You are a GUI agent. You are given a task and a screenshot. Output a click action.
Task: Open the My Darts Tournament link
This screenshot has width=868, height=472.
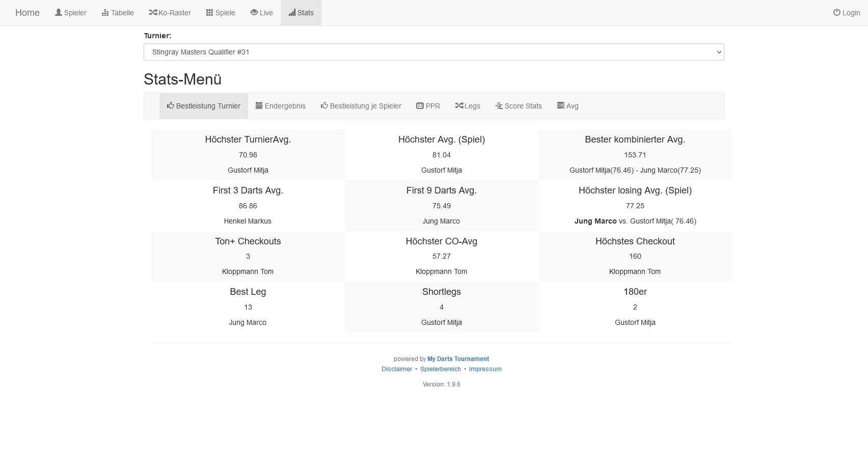click(x=458, y=359)
